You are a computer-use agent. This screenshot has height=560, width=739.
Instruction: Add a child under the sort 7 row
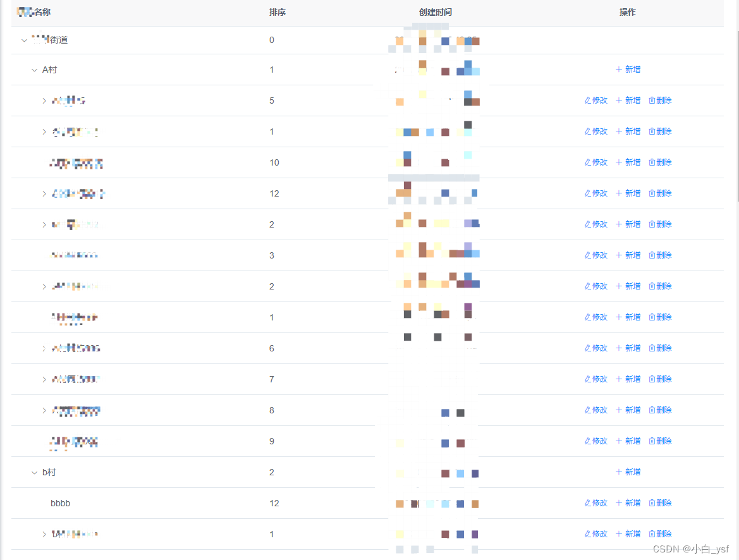pyautogui.click(x=628, y=379)
